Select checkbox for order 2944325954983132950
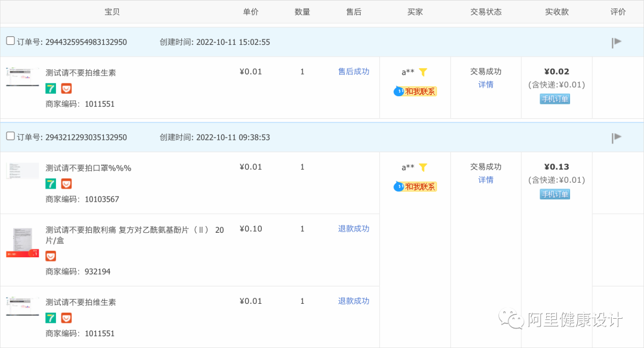This screenshot has width=644, height=348. (10, 41)
